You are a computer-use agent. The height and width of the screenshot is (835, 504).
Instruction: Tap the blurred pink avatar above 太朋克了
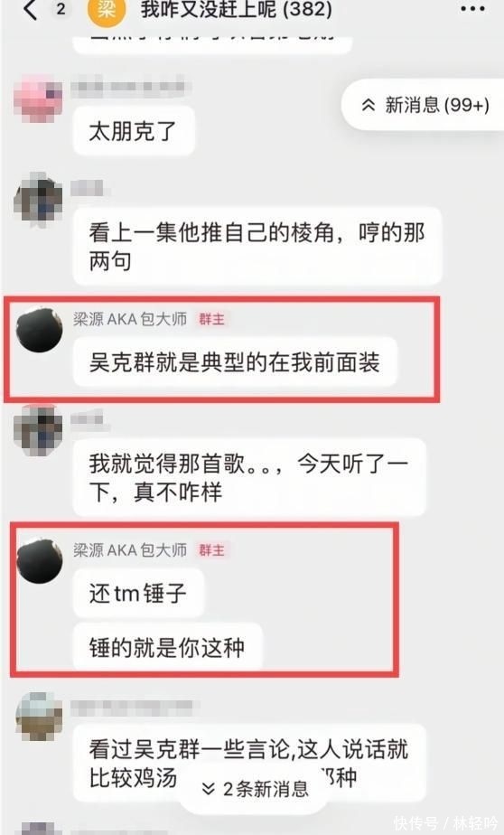point(38,99)
